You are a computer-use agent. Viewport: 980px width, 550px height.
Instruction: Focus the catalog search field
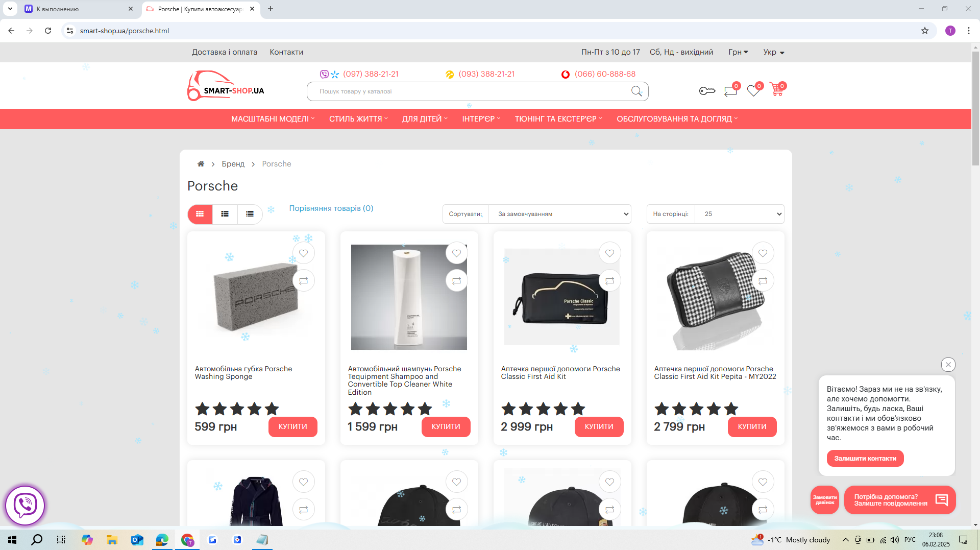(478, 91)
